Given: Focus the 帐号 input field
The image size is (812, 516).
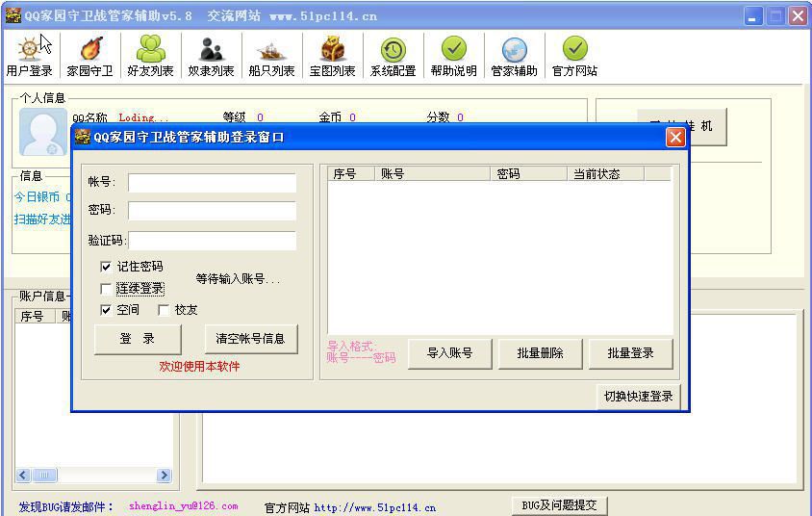Looking at the screenshot, I should pos(213,183).
